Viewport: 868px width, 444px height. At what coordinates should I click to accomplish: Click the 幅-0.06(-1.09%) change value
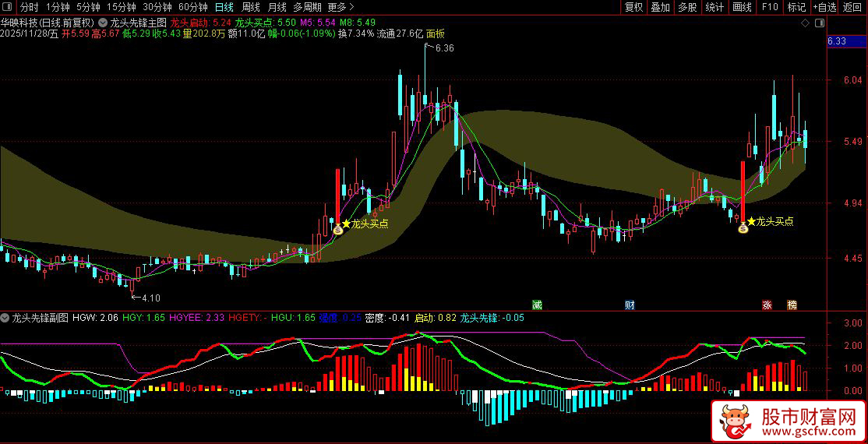(x=302, y=33)
